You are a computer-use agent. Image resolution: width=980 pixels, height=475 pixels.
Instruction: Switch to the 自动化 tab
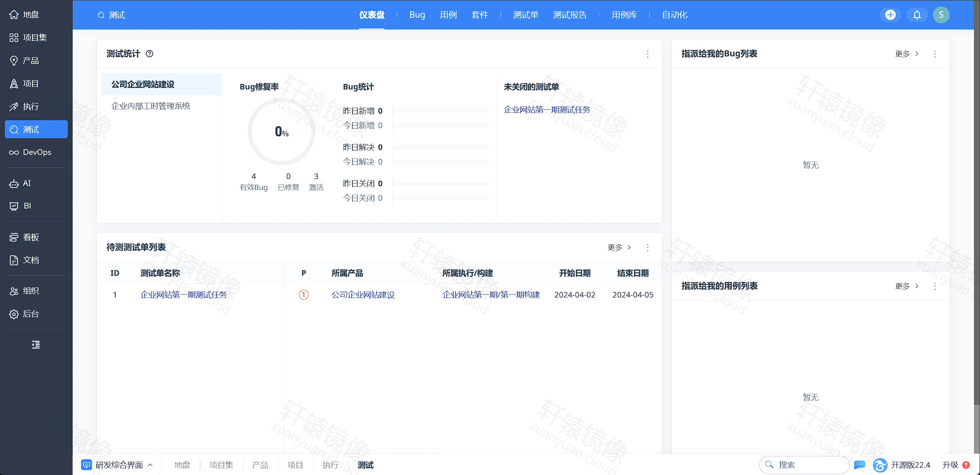click(675, 15)
